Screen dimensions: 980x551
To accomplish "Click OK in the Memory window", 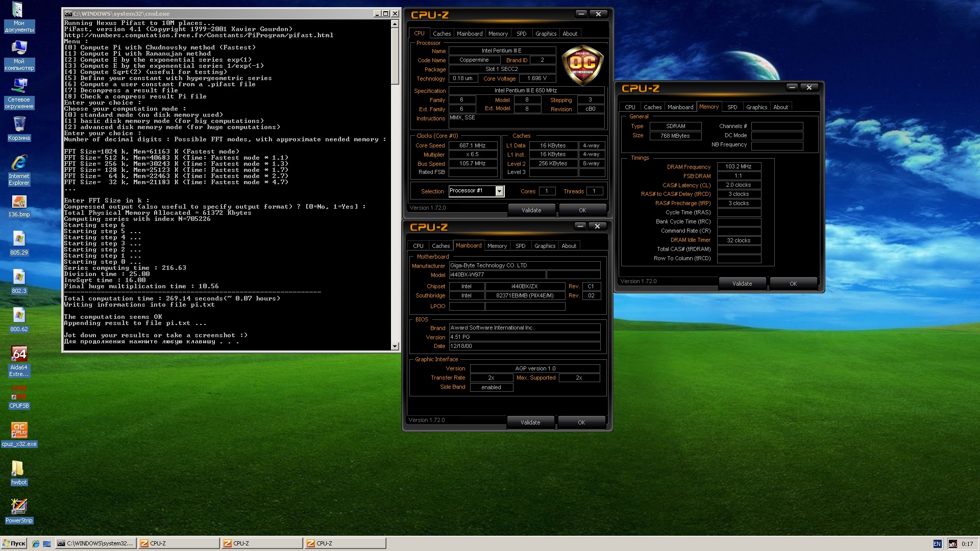I will point(793,284).
